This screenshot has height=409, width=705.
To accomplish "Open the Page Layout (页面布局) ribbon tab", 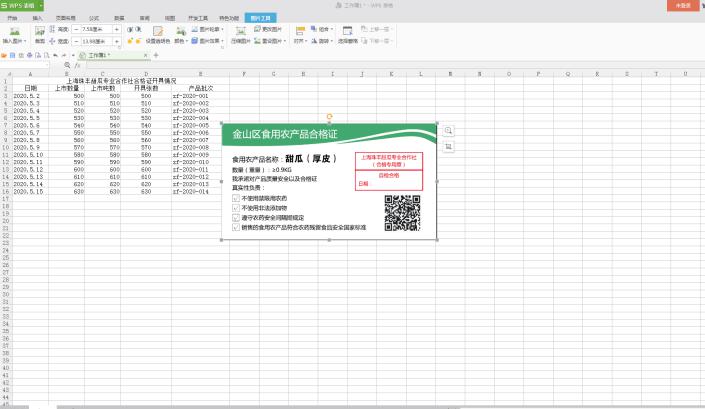I will (x=66, y=18).
